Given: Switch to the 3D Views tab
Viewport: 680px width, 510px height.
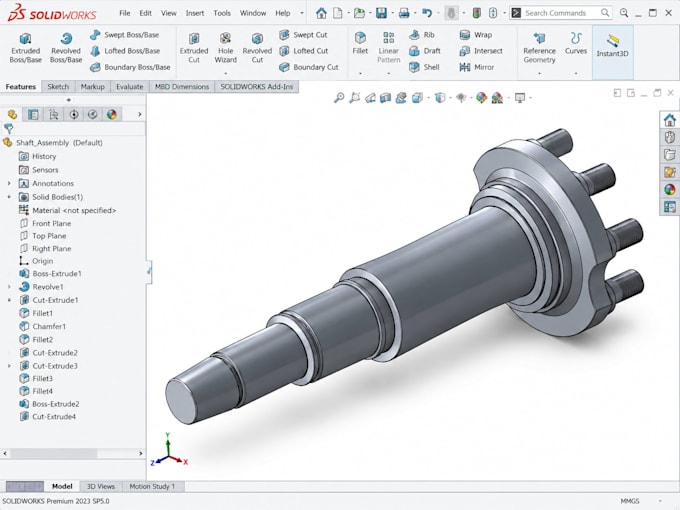Looking at the screenshot, I should (101, 487).
